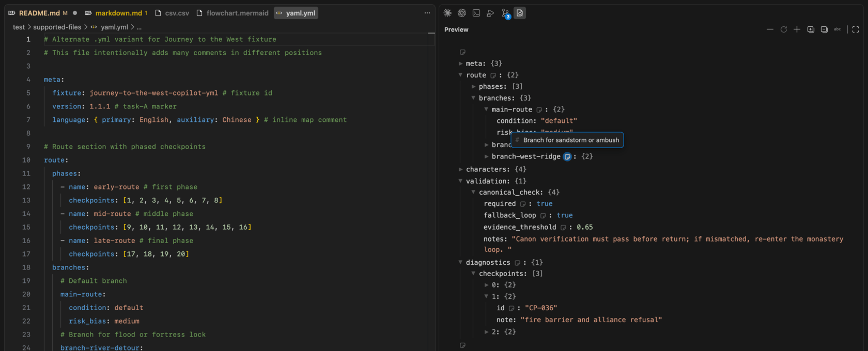This screenshot has width=868, height=351.
Task: Collapse the main-route node
Action: point(486,109)
